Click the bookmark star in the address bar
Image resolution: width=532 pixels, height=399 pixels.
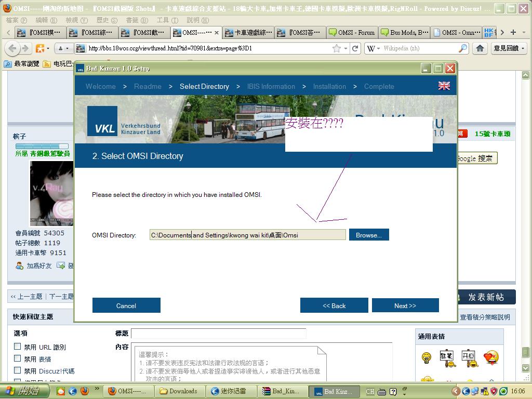[336, 48]
